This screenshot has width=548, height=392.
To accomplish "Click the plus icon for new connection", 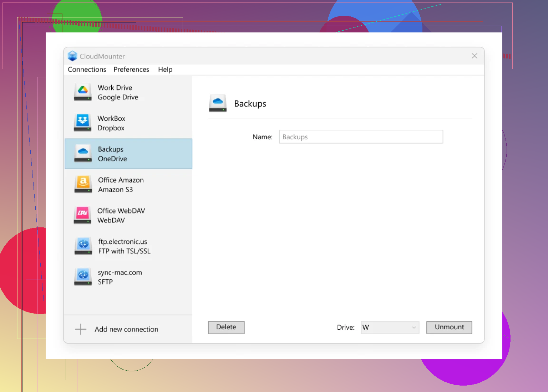I will [x=81, y=329].
